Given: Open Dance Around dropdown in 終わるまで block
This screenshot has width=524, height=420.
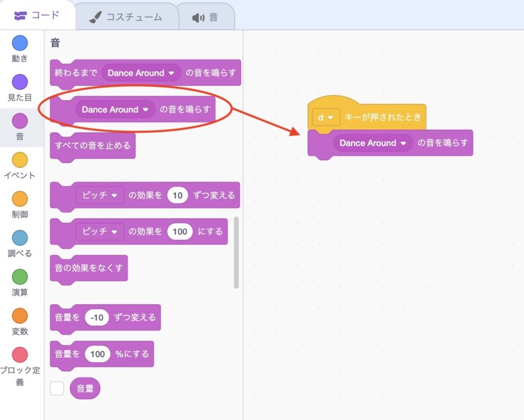Looking at the screenshot, I should pyautogui.click(x=141, y=73).
